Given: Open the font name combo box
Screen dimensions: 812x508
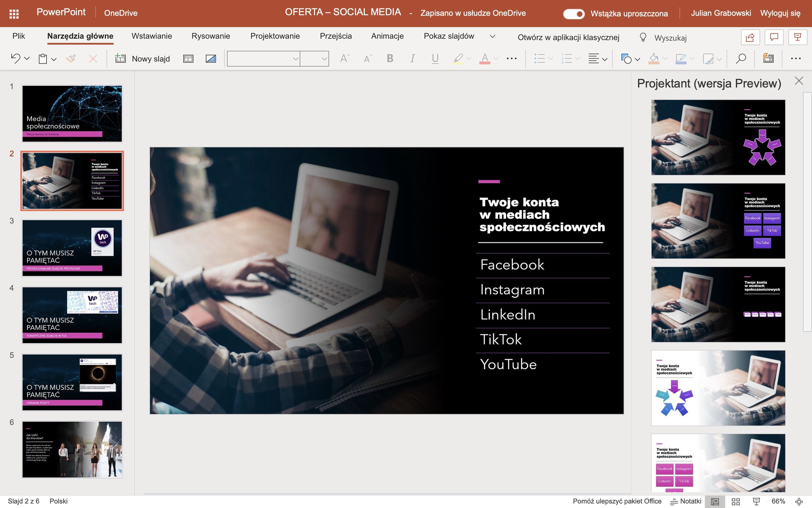Looking at the screenshot, I should point(264,59).
